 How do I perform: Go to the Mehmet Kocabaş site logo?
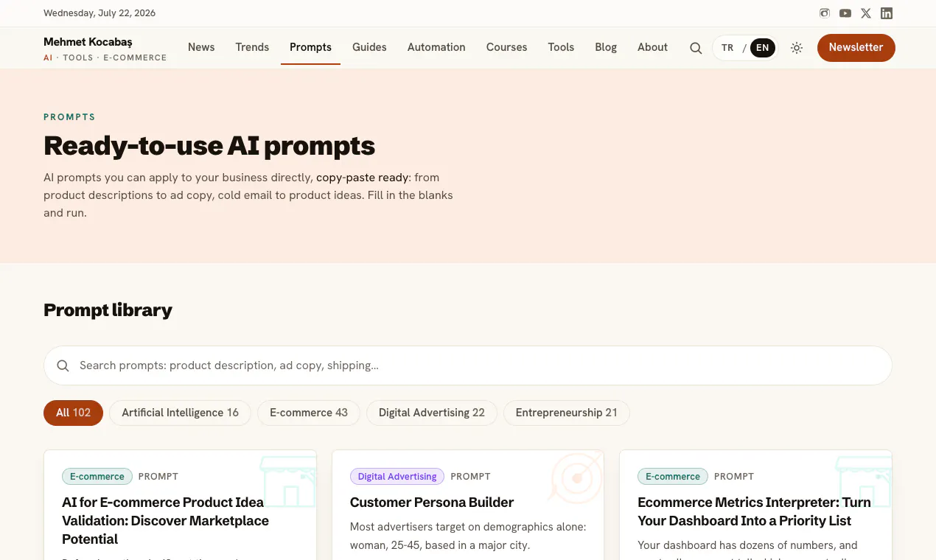point(105,49)
